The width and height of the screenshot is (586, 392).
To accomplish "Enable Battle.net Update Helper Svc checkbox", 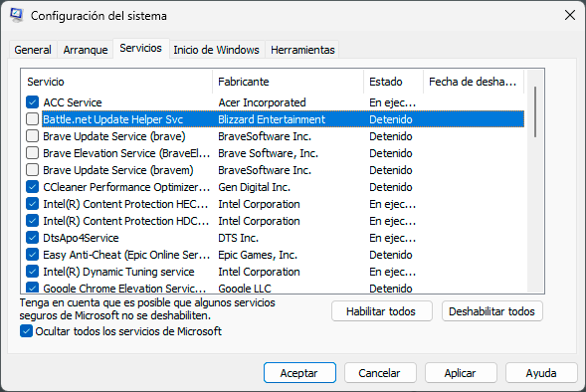I will tap(32, 119).
